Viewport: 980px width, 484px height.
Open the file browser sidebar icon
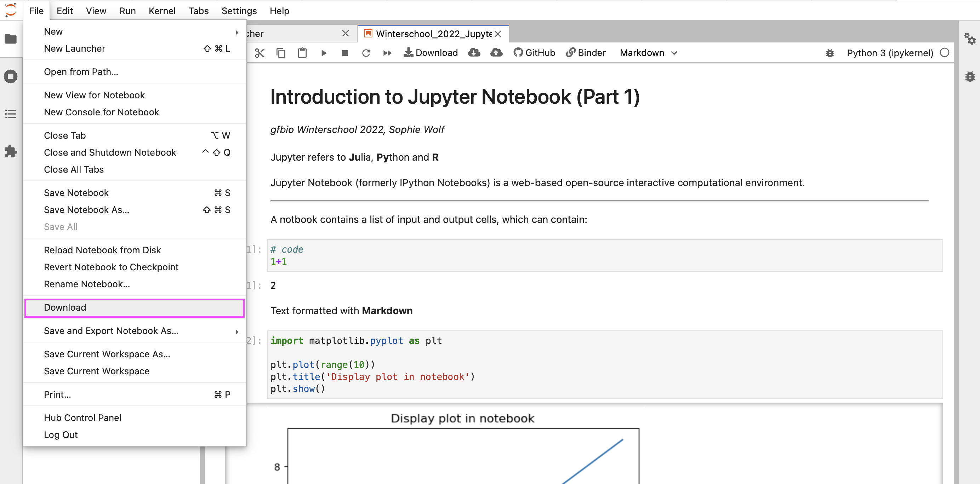(11, 39)
